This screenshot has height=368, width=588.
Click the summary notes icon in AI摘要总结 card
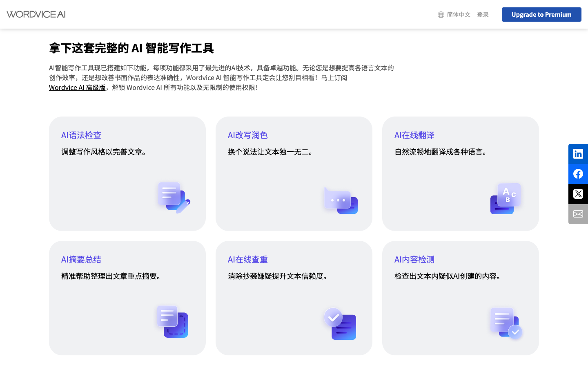pos(173,321)
